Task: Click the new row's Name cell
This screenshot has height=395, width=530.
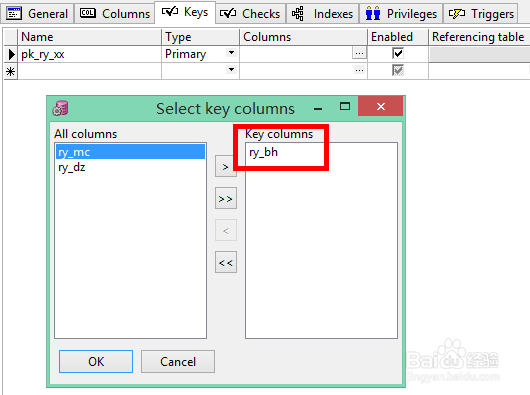Action: tap(90, 71)
